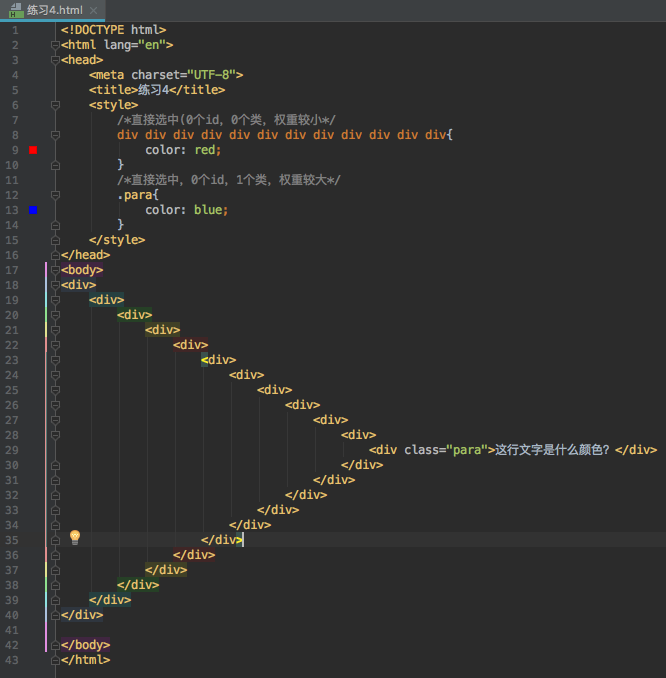Image resolution: width=666 pixels, height=678 pixels.
Task: Collapse div fold on line 28
Action: pos(55,435)
